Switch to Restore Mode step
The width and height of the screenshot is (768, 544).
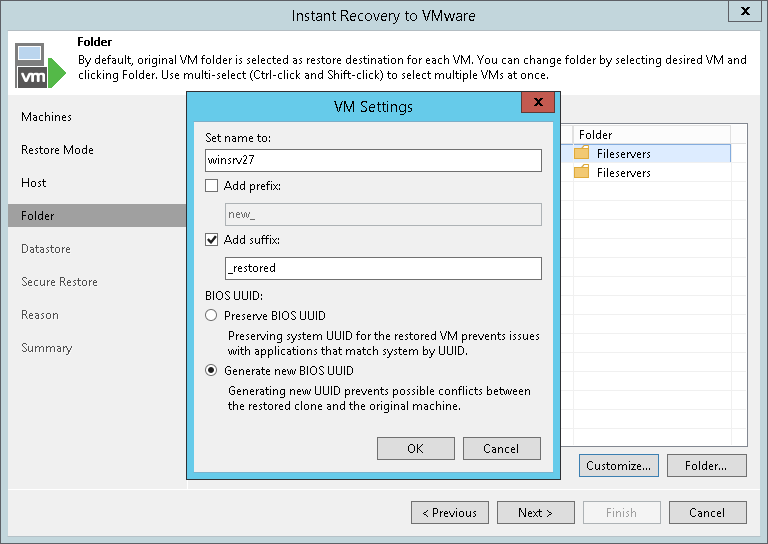[x=58, y=150]
